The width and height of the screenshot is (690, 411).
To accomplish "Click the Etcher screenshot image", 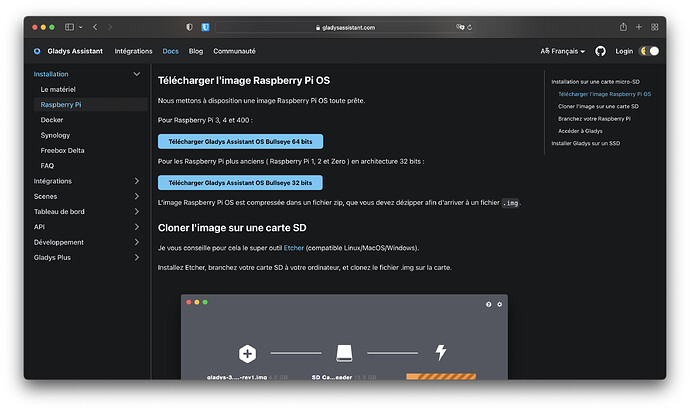I will coord(344,337).
